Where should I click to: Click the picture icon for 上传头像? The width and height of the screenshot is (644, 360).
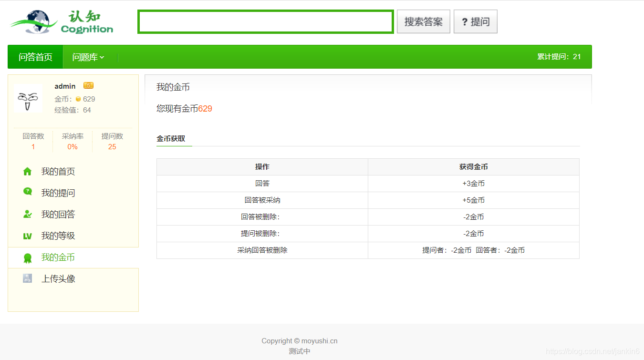[x=28, y=278]
